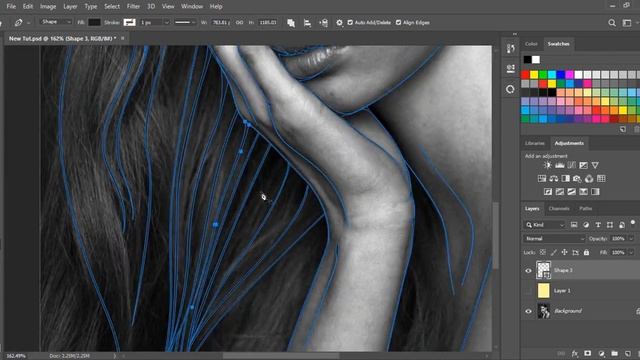Viewport: 640px width, 360px height.
Task: Add a Threshold adjustment
Action: 571,191
